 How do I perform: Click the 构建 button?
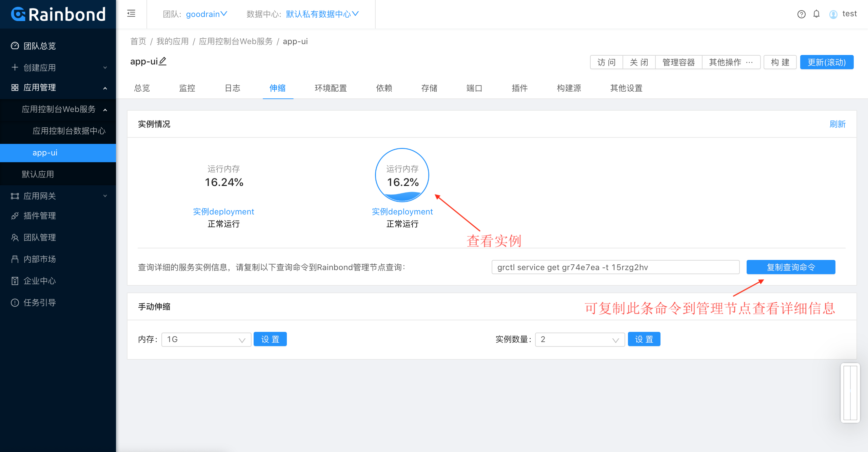pyautogui.click(x=780, y=62)
